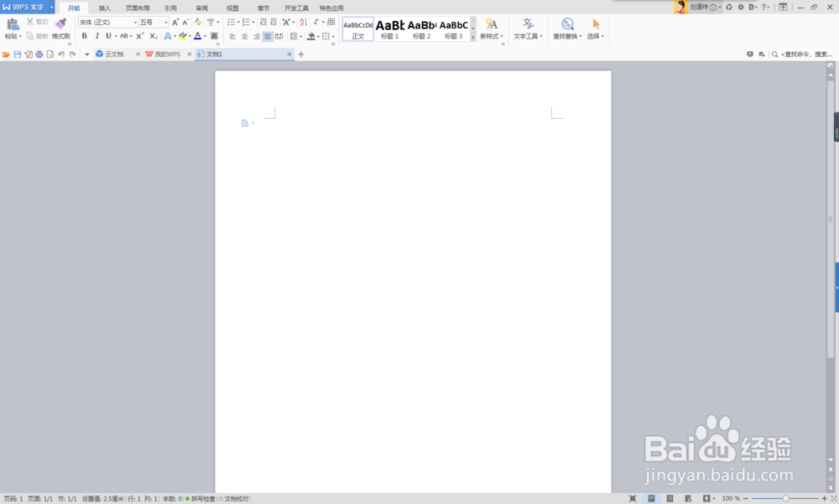Open the 选择 selection dropdown
Screen dimensions: 839x504
point(594,29)
